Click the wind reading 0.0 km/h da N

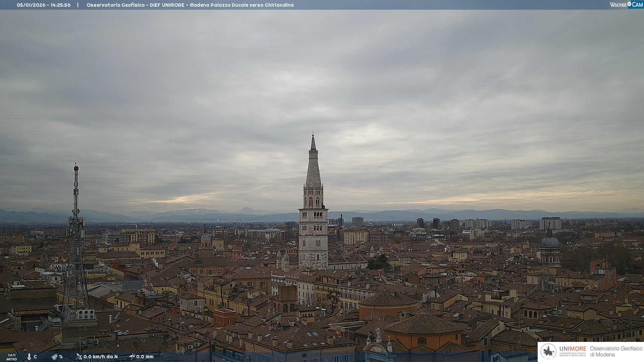[x=101, y=357]
